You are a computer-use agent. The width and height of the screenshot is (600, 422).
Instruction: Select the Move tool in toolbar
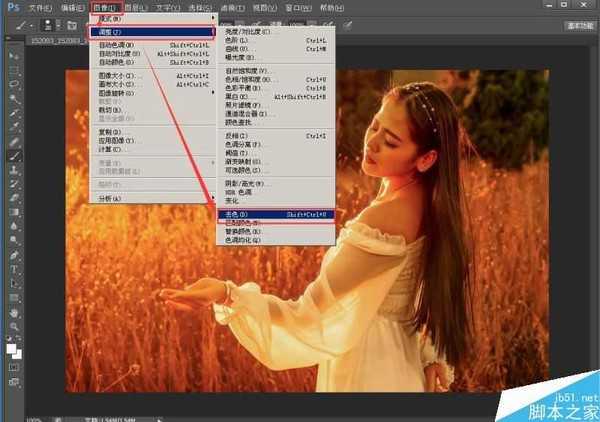(14, 58)
